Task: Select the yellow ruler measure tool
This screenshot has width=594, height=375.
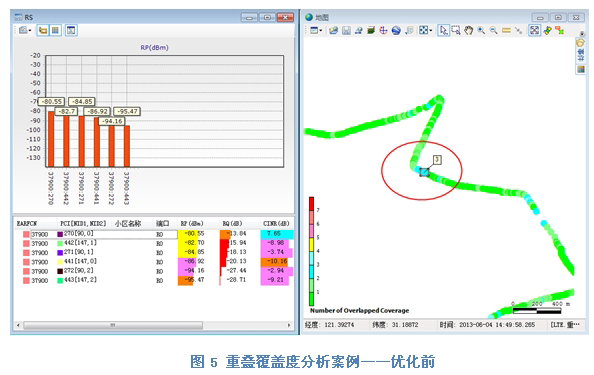Action: (506, 30)
